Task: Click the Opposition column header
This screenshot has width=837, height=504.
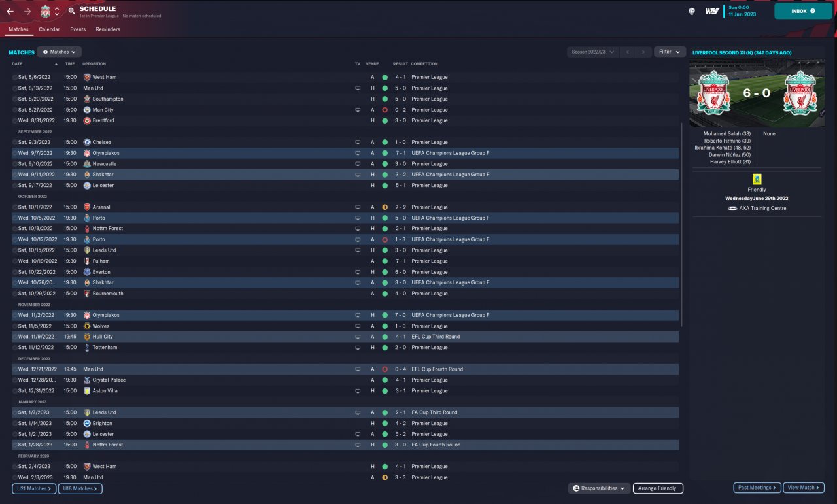Action: [94, 64]
